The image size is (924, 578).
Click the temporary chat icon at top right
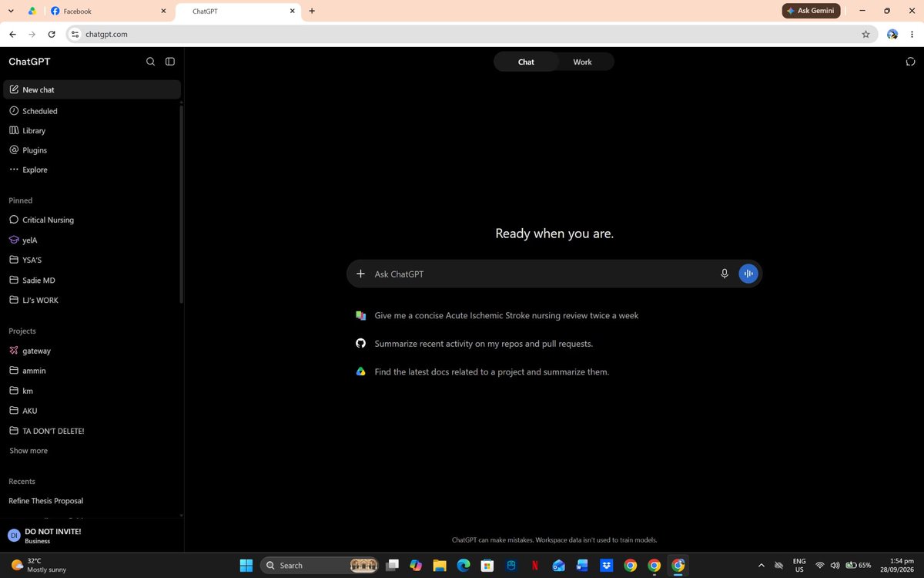click(x=910, y=62)
